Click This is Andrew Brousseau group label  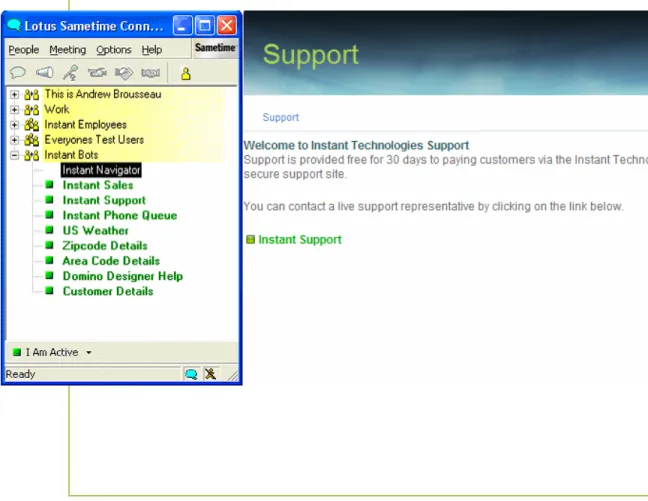(103, 94)
